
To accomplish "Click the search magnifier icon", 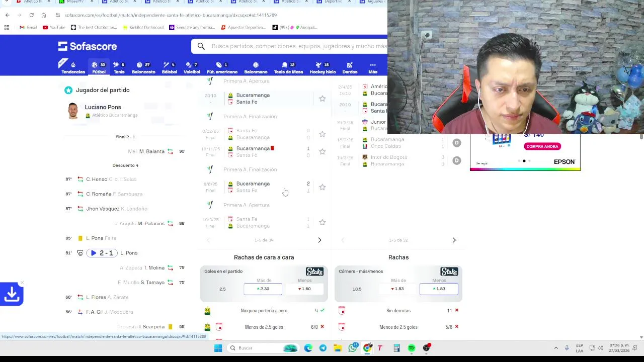I will tap(201, 46).
